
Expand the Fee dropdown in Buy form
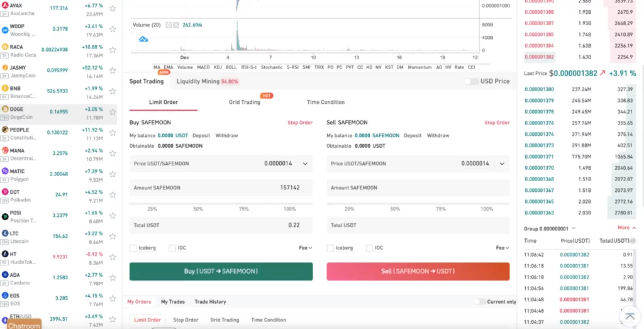305,248
